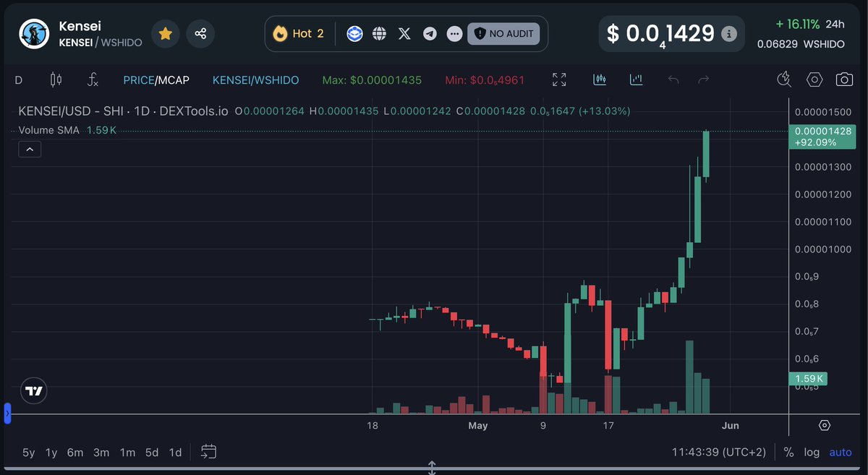Open the indicators (fx) tool

coord(92,80)
